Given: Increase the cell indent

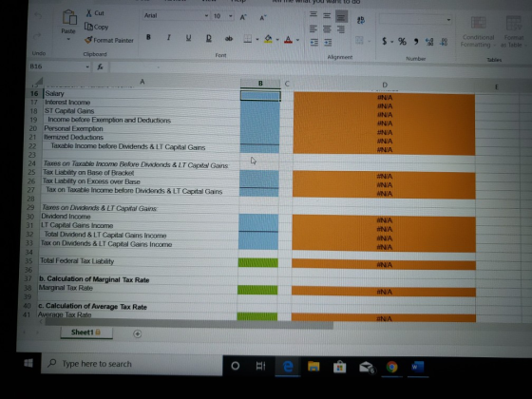Looking at the screenshot, I should pyautogui.click(x=328, y=43).
